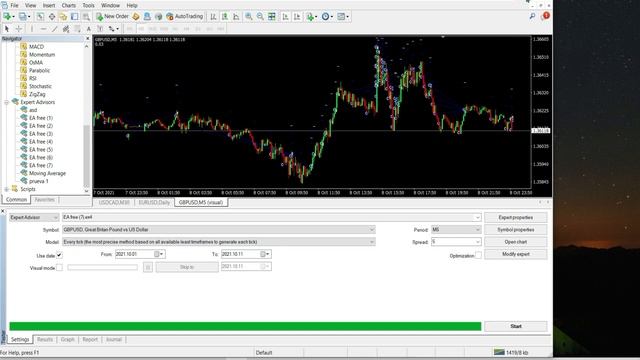
Task: Click the Modify expert button
Action: click(x=516, y=254)
